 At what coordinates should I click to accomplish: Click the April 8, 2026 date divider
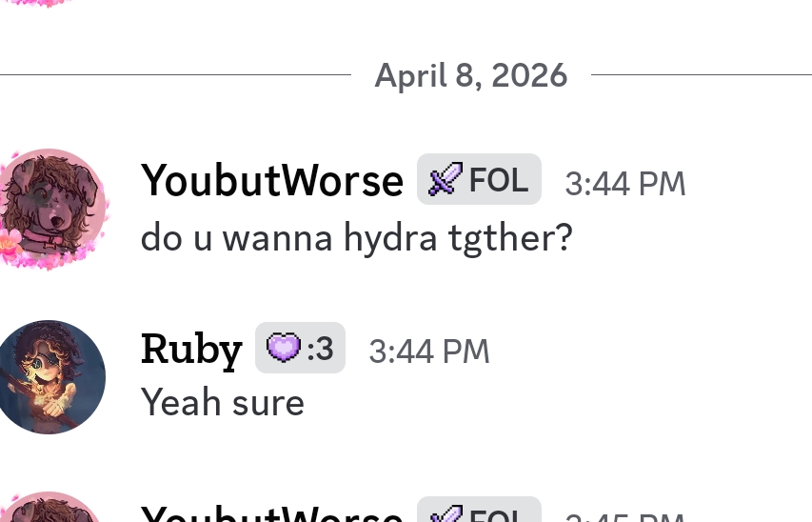click(x=470, y=74)
